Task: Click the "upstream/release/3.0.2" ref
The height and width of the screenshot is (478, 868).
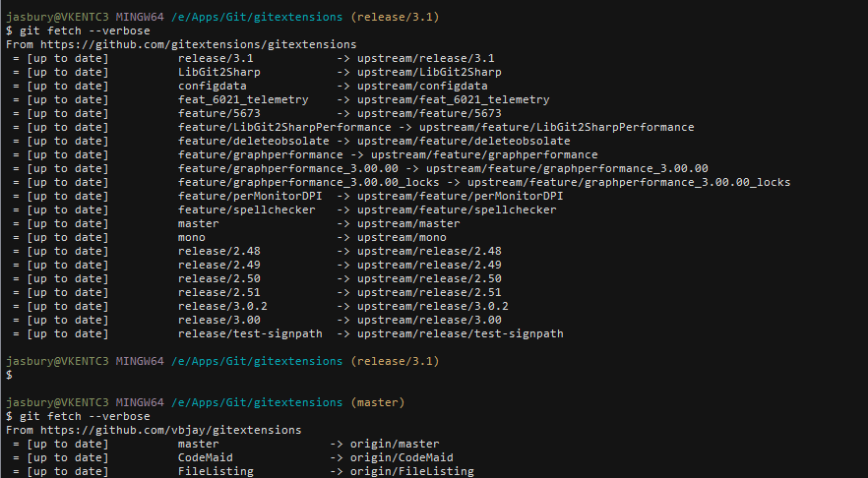Action: pyautogui.click(x=432, y=307)
